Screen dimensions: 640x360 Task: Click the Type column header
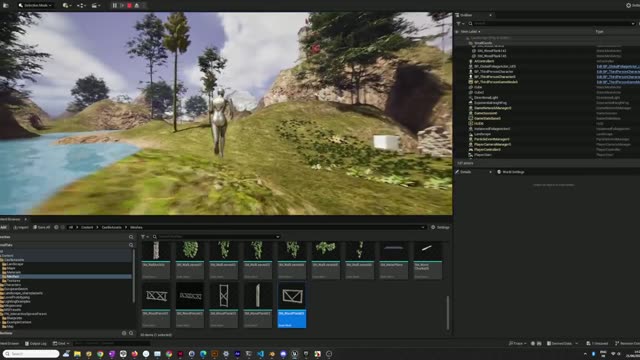[x=600, y=31]
